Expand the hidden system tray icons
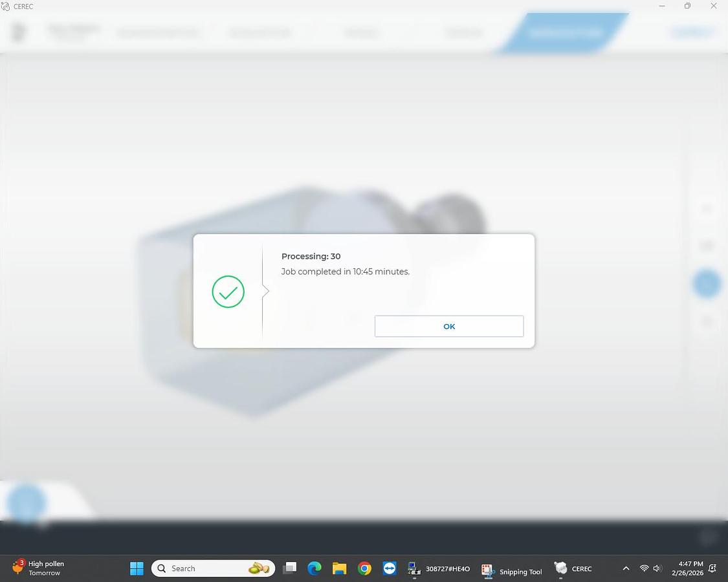The width and height of the screenshot is (728, 582). (x=626, y=568)
